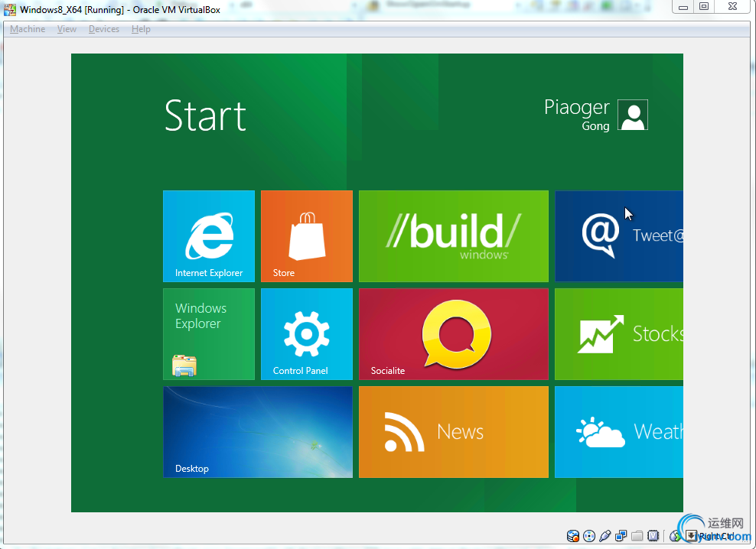This screenshot has height=549, width=756.
Task: Click the Piaoger Gong user avatar
Action: pos(633,115)
